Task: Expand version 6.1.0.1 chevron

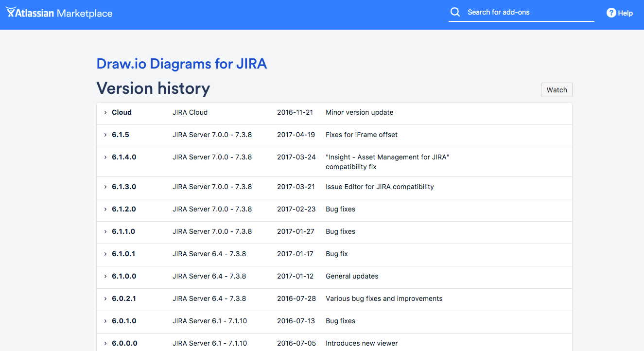Action: coord(105,254)
